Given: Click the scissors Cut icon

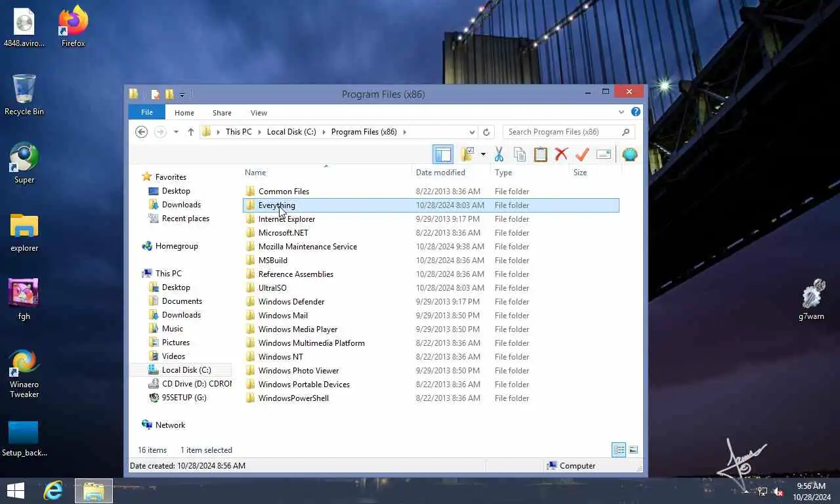Looking at the screenshot, I should pos(499,154).
